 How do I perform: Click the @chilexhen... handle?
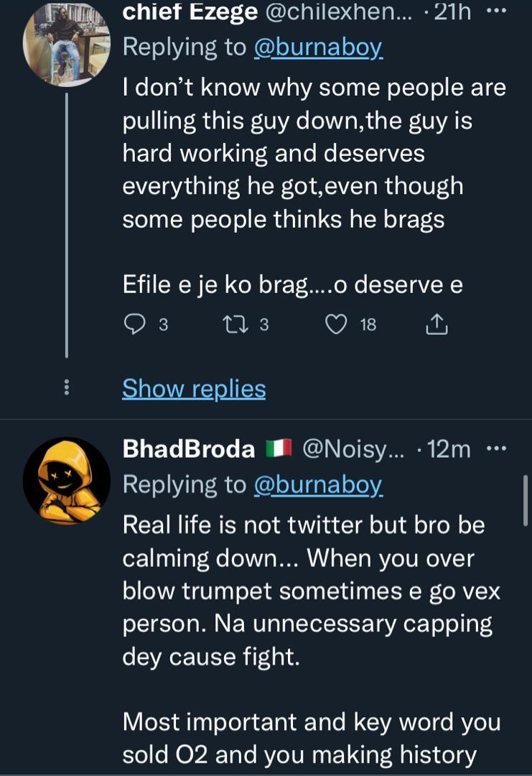point(334,13)
